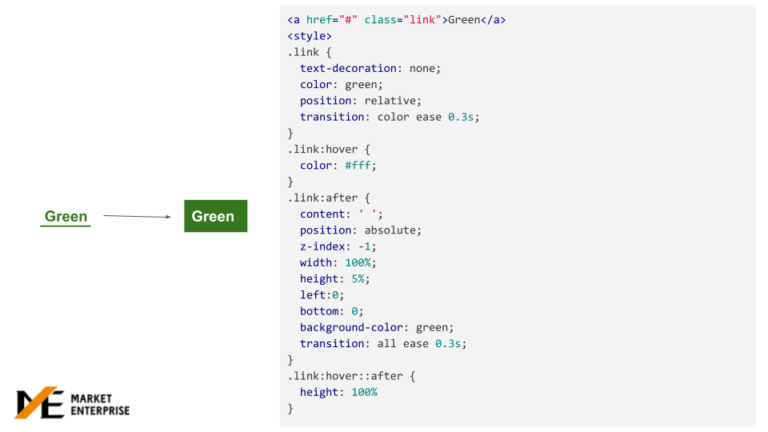Screen dimensions: 768x432
Task: Click the .link:hover selector line
Action: 331,149
